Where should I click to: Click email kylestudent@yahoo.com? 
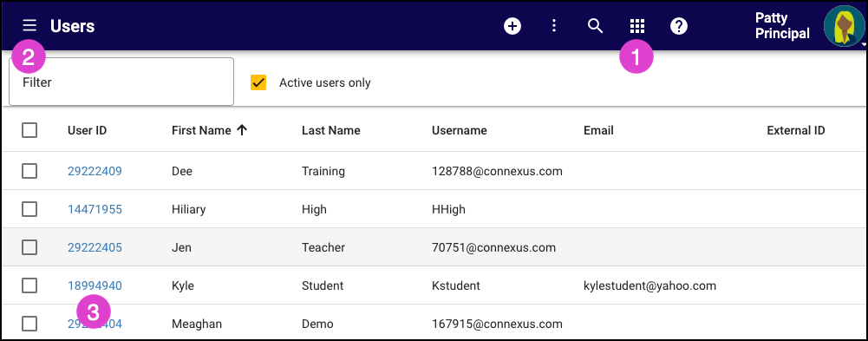[x=649, y=285]
